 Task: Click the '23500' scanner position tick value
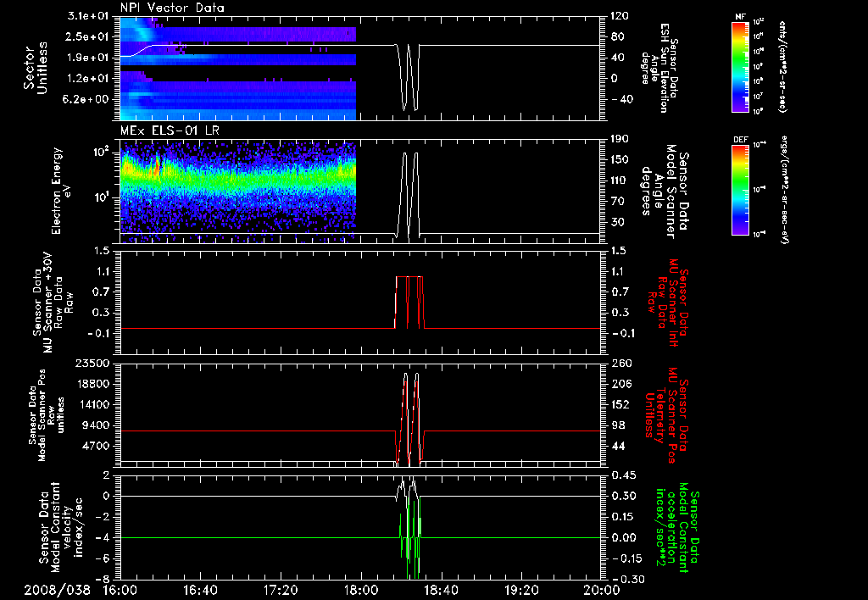pyautogui.click(x=94, y=363)
